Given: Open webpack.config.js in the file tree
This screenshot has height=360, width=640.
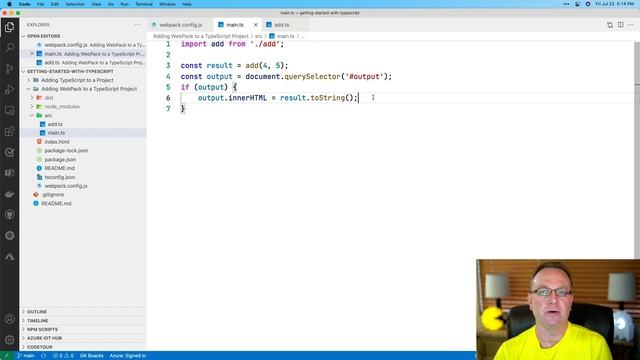Looking at the screenshot, I should 66,186.
